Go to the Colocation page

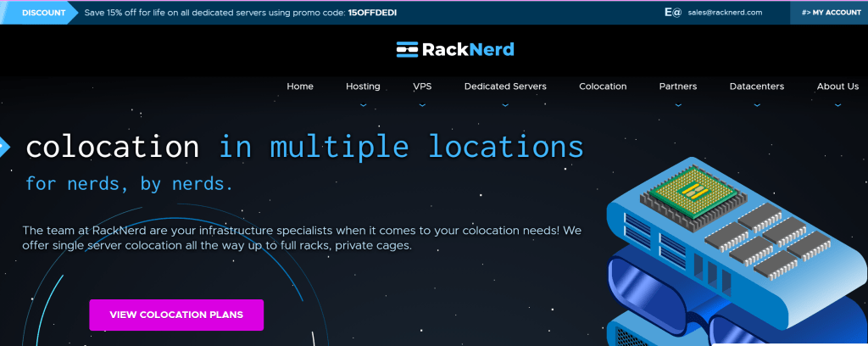tap(603, 86)
